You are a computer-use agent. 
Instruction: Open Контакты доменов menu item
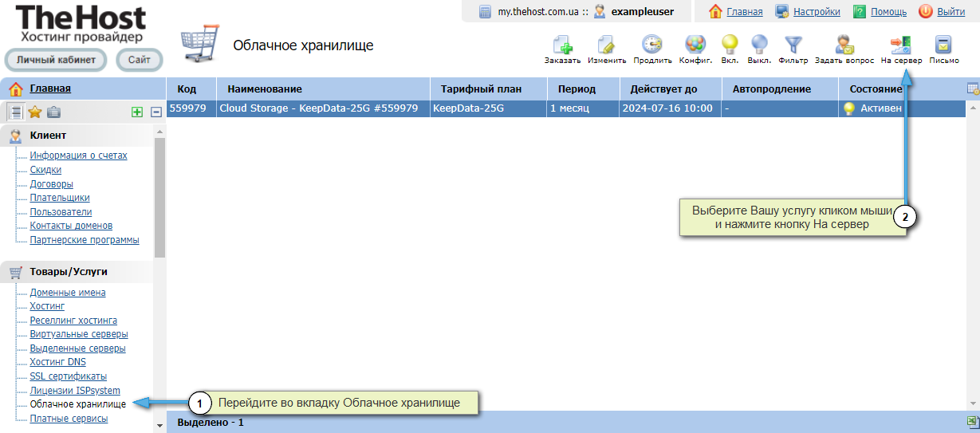click(71, 226)
